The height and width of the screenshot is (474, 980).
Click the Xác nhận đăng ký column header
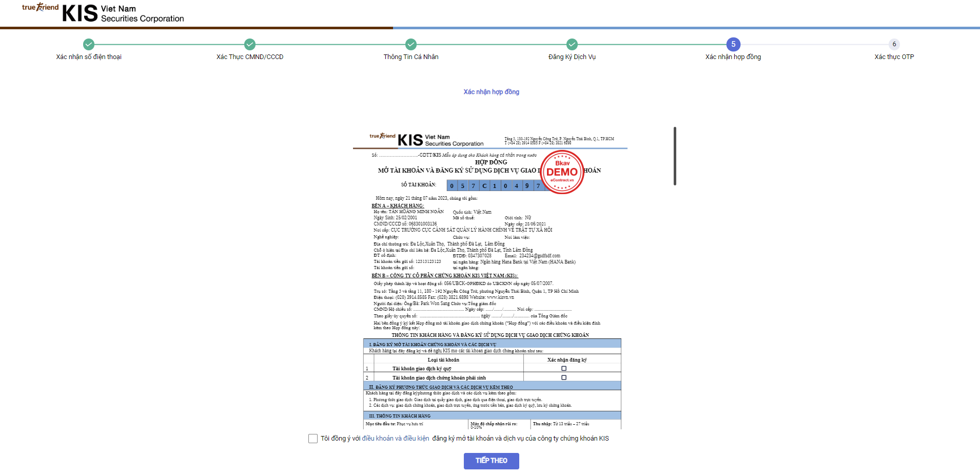(x=567, y=360)
